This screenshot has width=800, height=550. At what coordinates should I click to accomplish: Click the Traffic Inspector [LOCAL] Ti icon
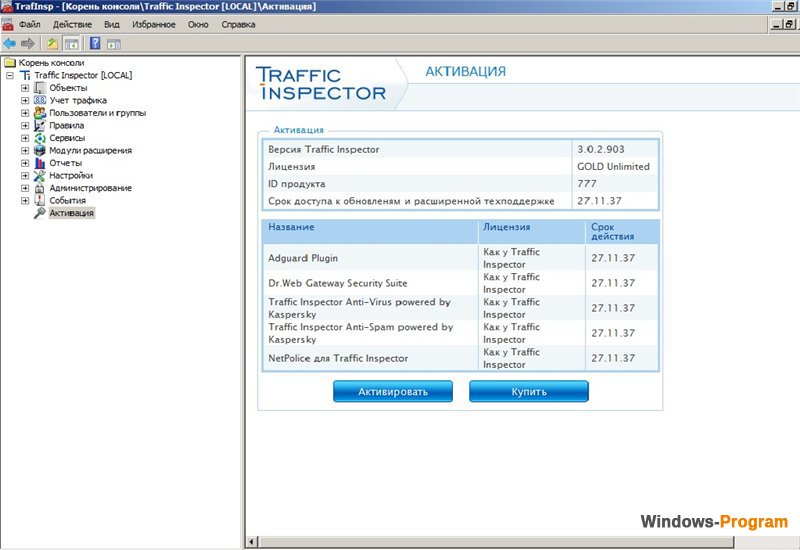coord(26,76)
